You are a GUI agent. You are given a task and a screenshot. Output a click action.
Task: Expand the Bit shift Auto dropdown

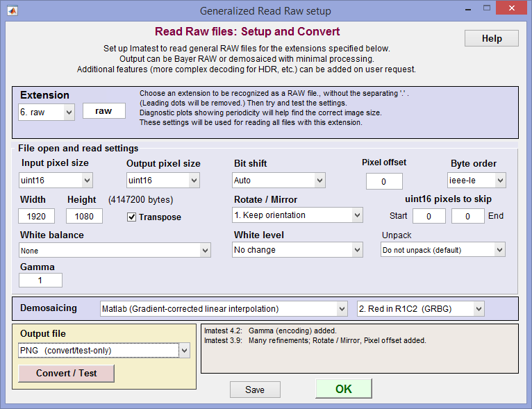pos(279,181)
